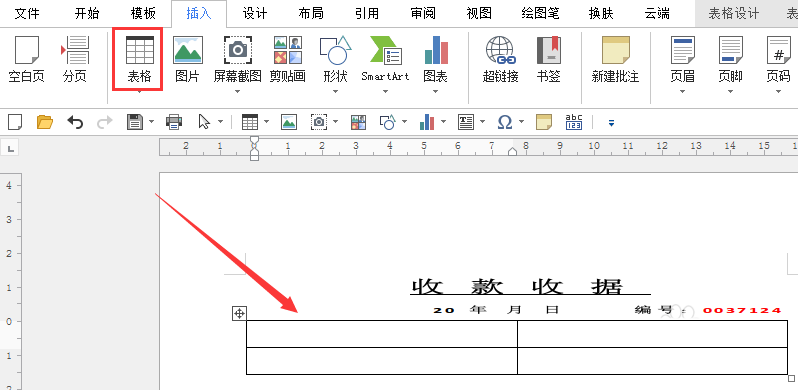Image resolution: width=798 pixels, height=390 pixels.
Task: Switch to the 设计 tab
Action: click(x=254, y=13)
